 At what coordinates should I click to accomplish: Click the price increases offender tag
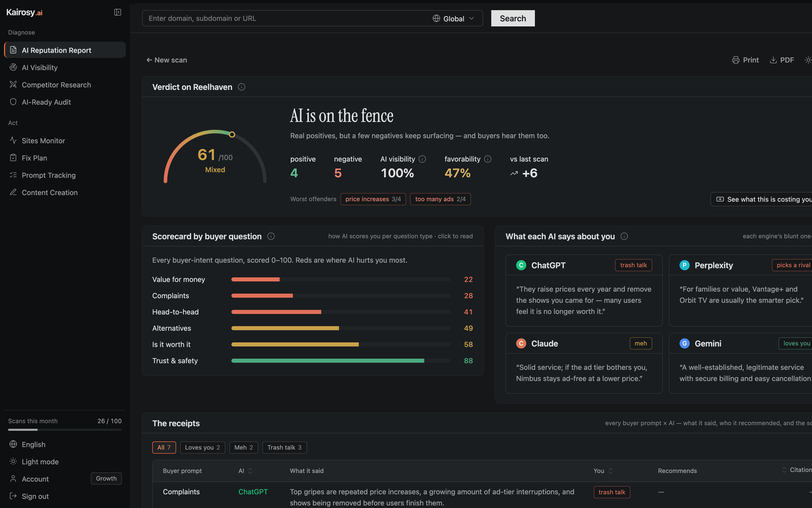pos(373,199)
